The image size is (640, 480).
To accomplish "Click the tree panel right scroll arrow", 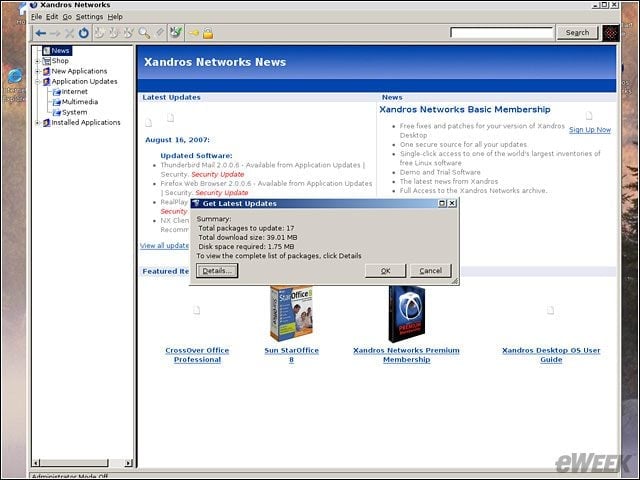I will coord(129,463).
